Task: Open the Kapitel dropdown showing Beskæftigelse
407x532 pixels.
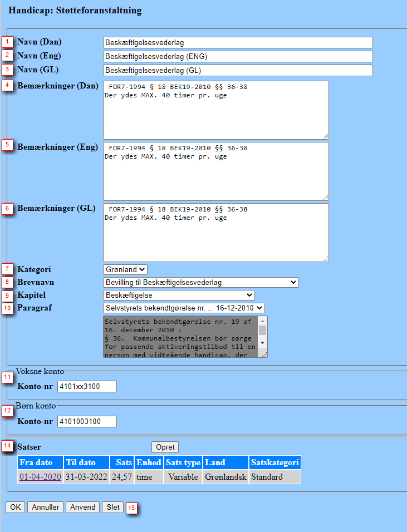Action: point(179,295)
